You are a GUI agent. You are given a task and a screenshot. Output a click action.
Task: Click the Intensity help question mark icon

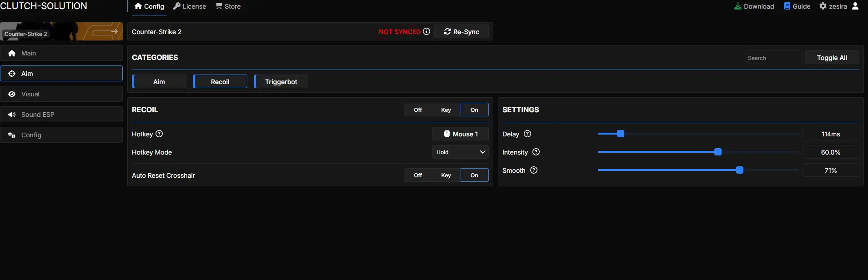point(536,152)
